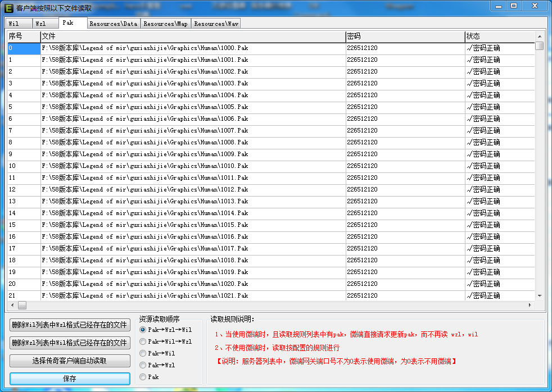Switch to the Resources\Data tab

[113, 24]
